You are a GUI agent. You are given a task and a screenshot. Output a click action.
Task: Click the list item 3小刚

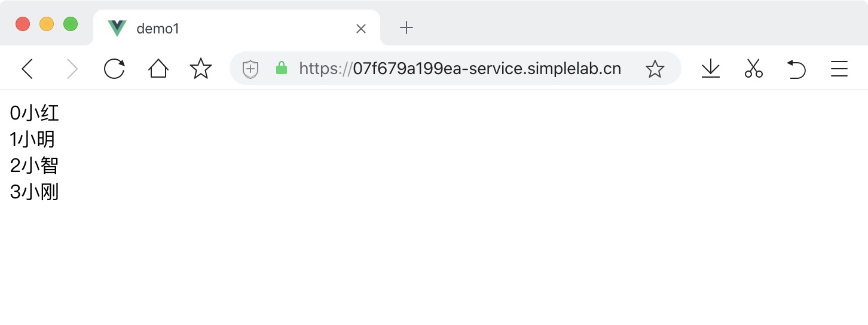[x=35, y=192]
